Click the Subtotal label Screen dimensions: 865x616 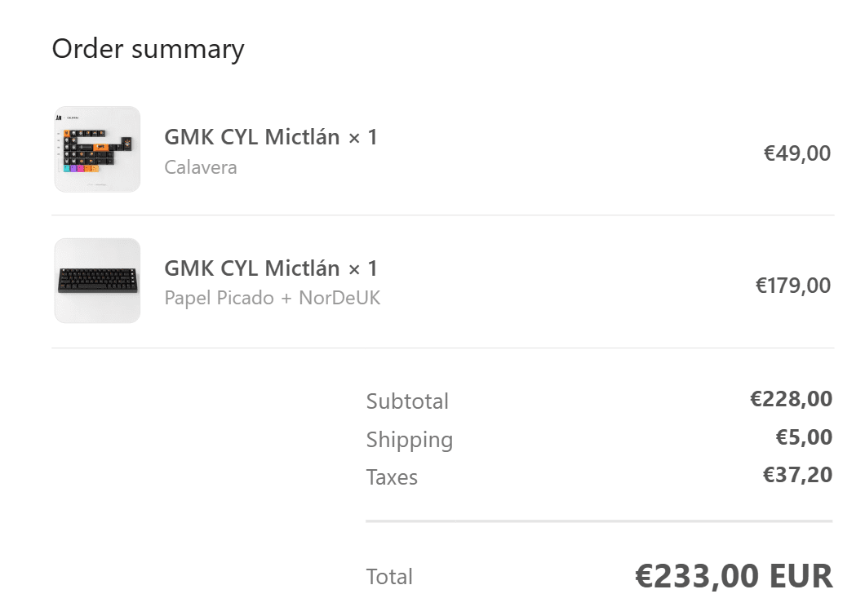[x=407, y=401]
